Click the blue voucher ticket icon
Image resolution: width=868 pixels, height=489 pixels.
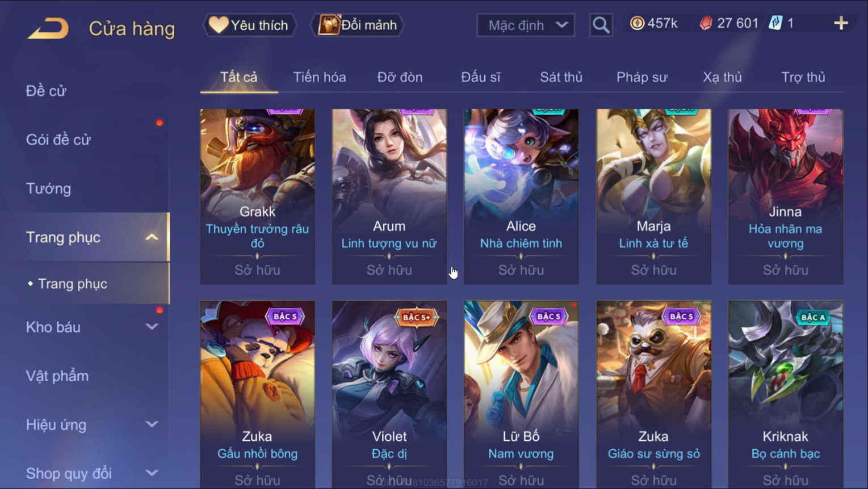pyautogui.click(x=775, y=23)
